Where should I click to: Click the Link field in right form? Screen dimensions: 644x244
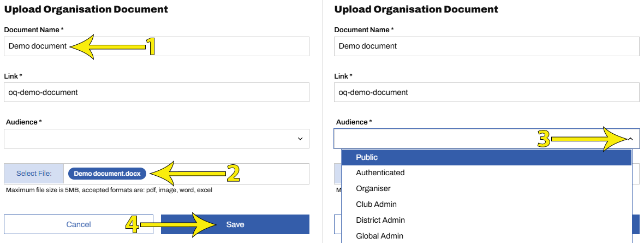click(x=486, y=92)
